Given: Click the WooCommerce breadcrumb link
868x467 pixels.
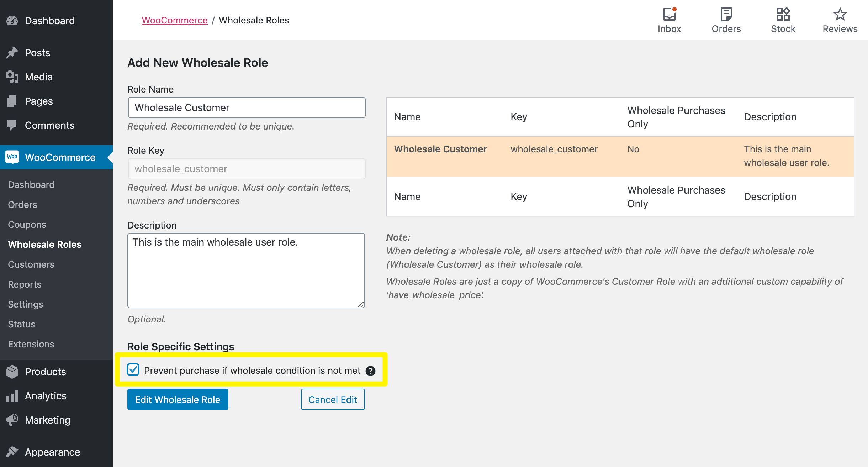Looking at the screenshot, I should pos(175,20).
